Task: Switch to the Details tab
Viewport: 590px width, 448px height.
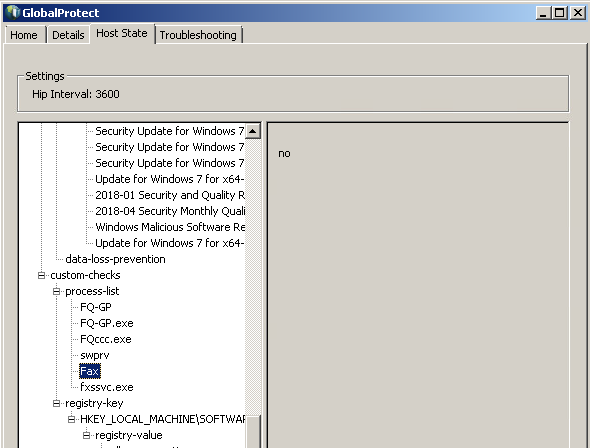Action: [x=68, y=35]
